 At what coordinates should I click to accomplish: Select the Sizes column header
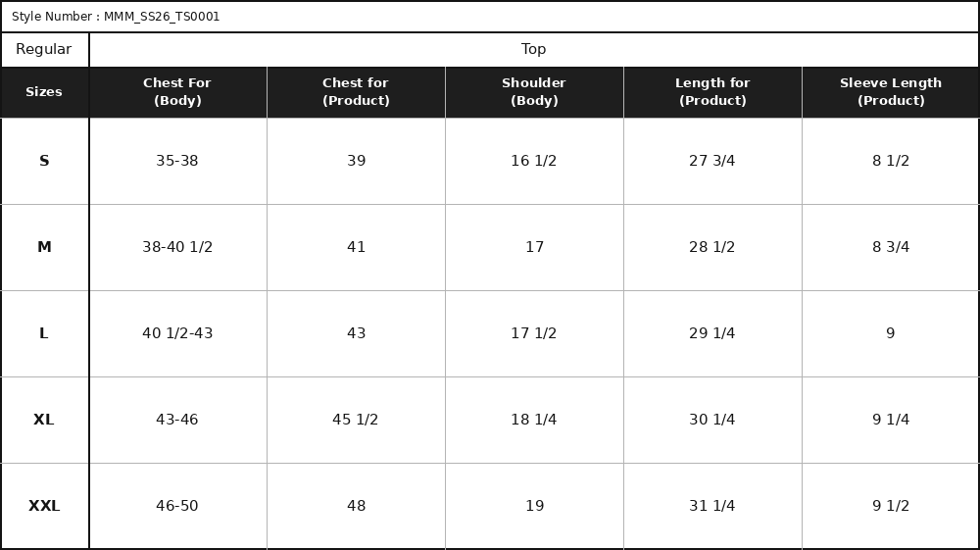(x=44, y=92)
